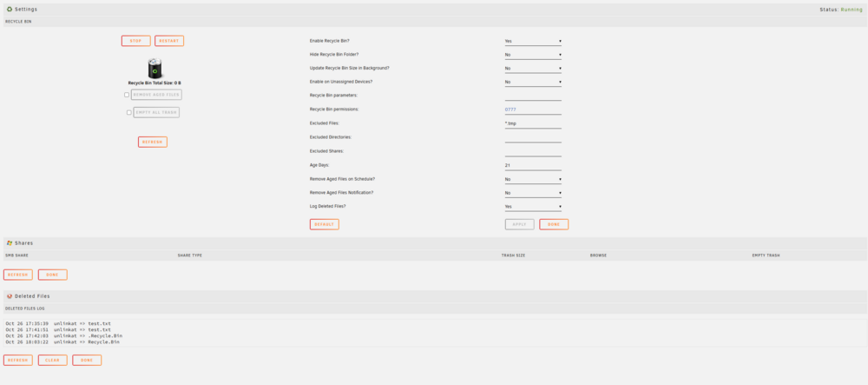Edit the Recycle Bin permissions field
The height and width of the screenshot is (385, 868).
(x=533, y=110)
